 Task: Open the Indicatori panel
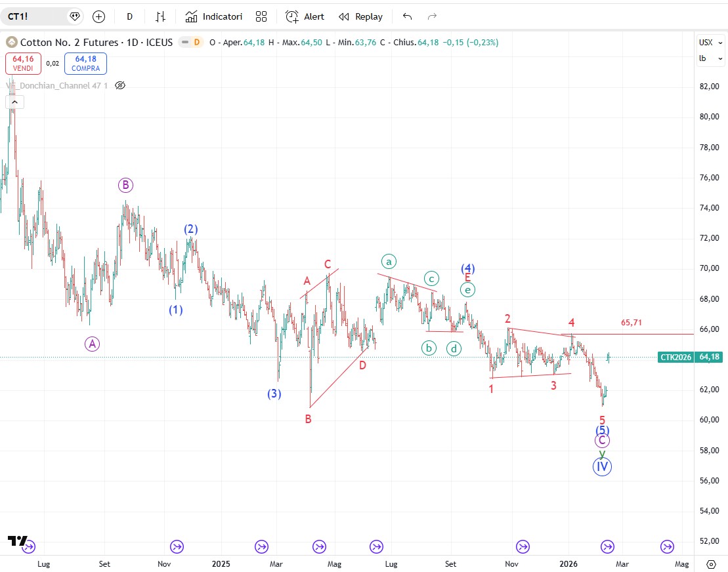[214, 16]
